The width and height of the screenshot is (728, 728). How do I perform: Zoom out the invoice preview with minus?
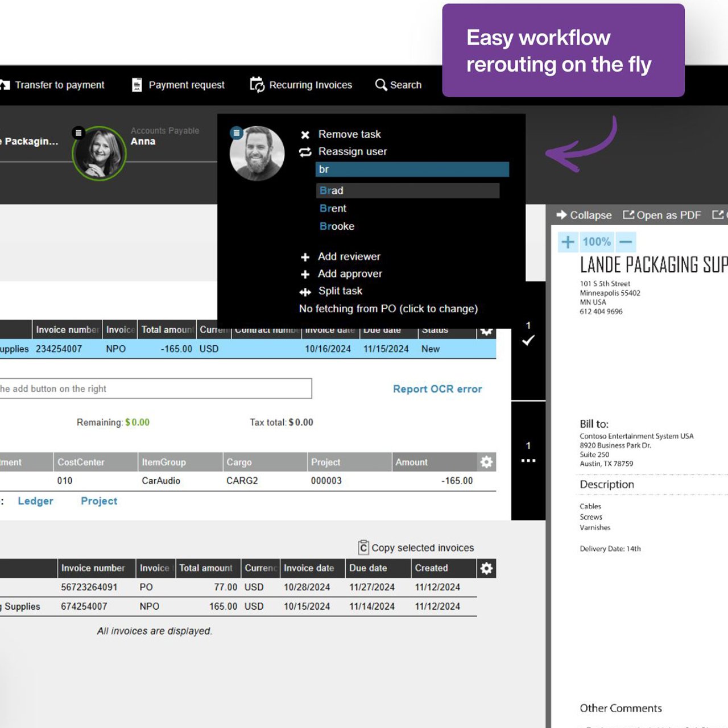pyautogui.click(x=626, y=242)
